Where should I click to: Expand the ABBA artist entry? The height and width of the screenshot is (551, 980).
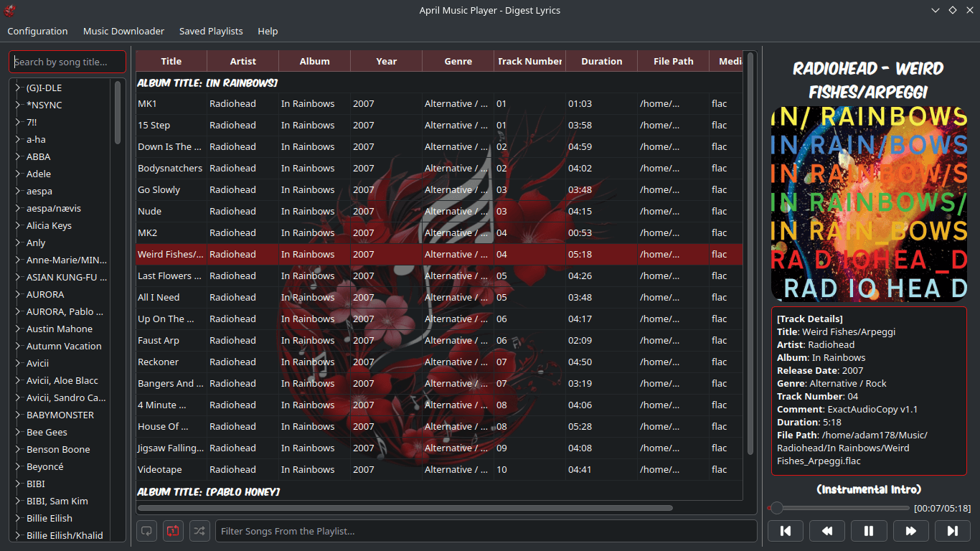[x=17, y=156]
